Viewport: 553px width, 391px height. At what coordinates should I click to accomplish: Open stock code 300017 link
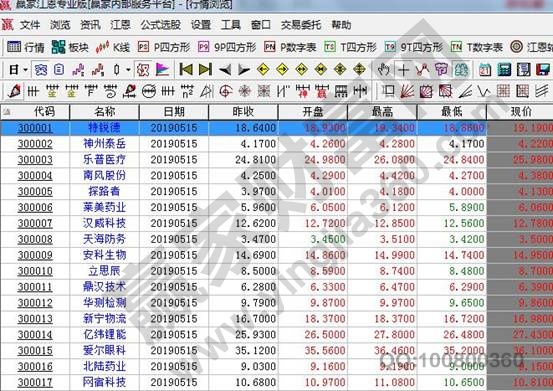tap(35, 382)
